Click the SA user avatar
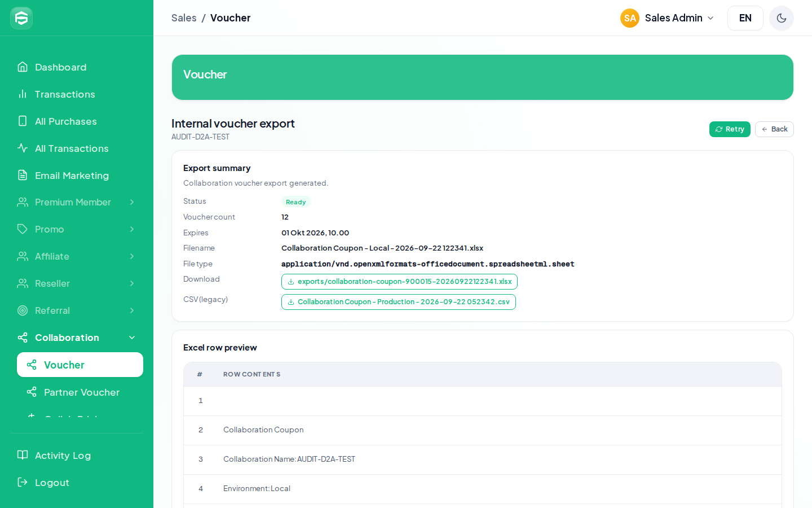 click(x=630, y=18)
